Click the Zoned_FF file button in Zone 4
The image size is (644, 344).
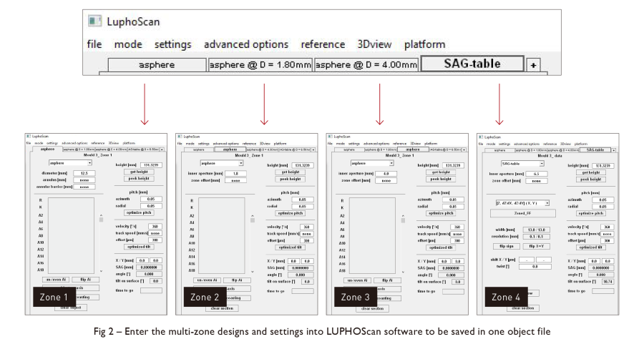click(522, 213)
